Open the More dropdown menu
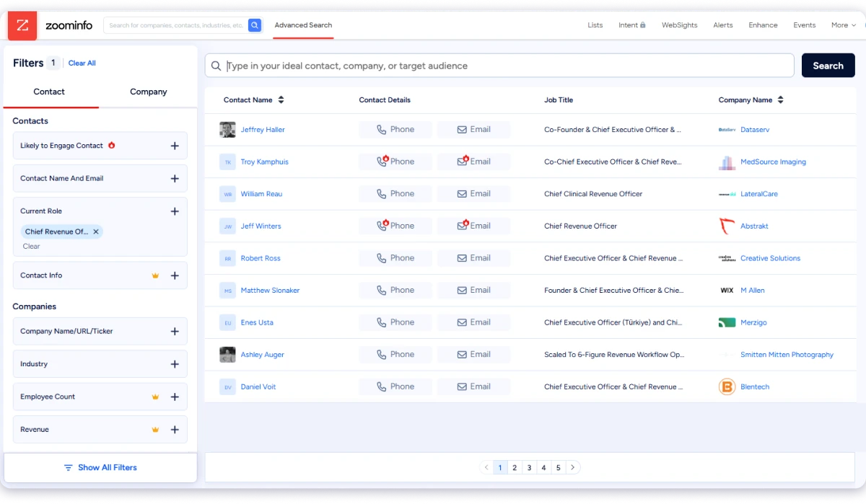The image size is (866, 504). 843,25
